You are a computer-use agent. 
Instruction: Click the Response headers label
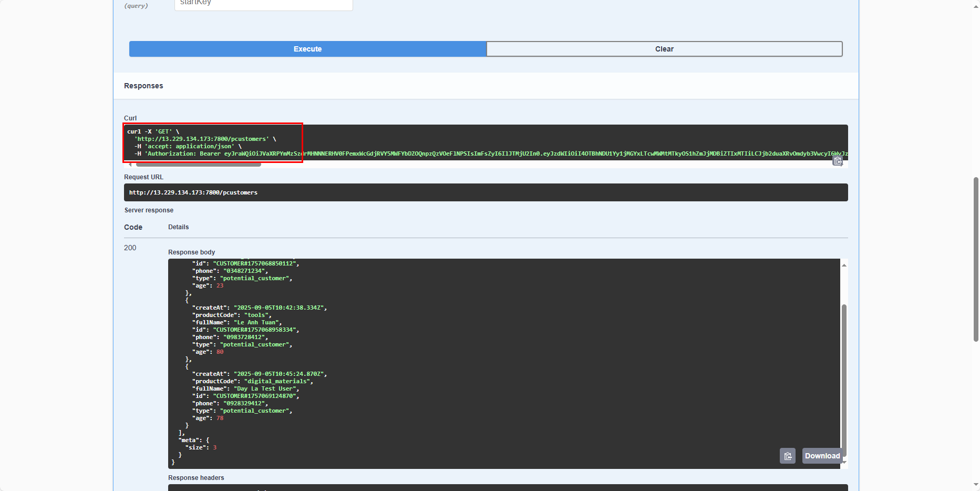click(x=196, y=478)
